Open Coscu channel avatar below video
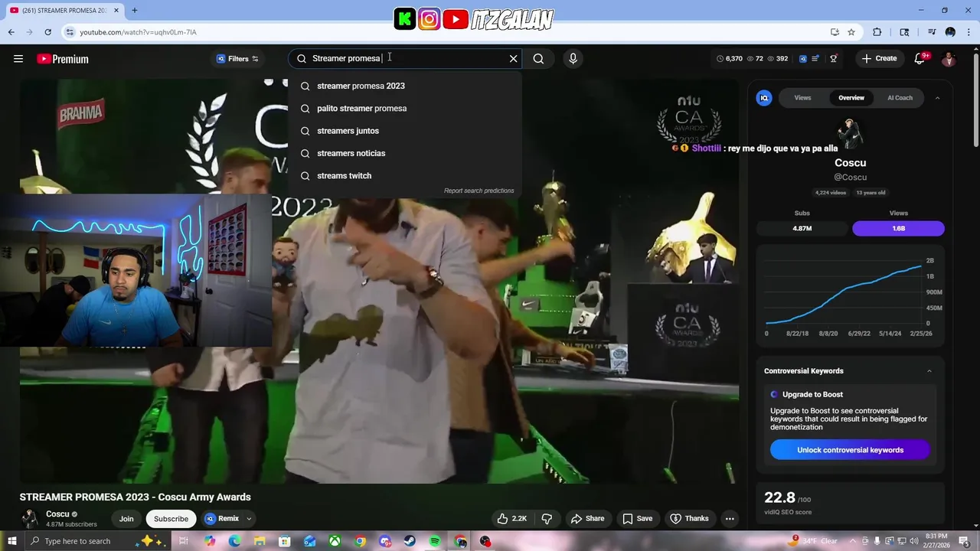 point(29,519)
